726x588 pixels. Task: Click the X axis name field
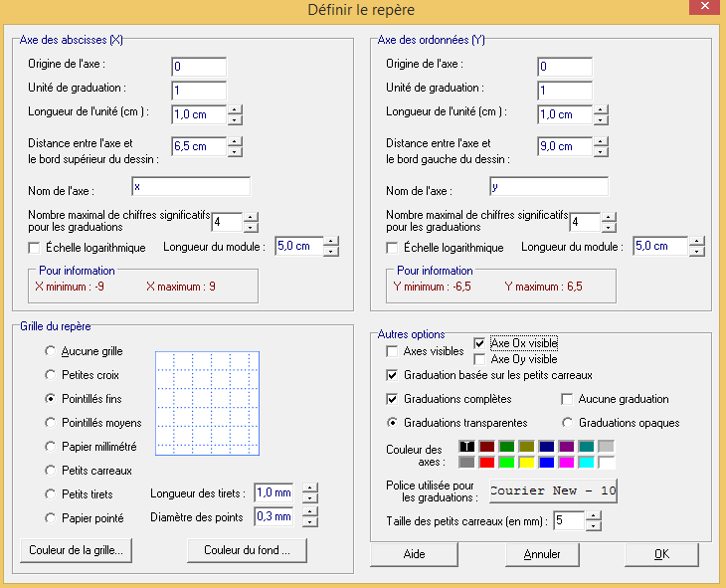(x=190, y=186)
